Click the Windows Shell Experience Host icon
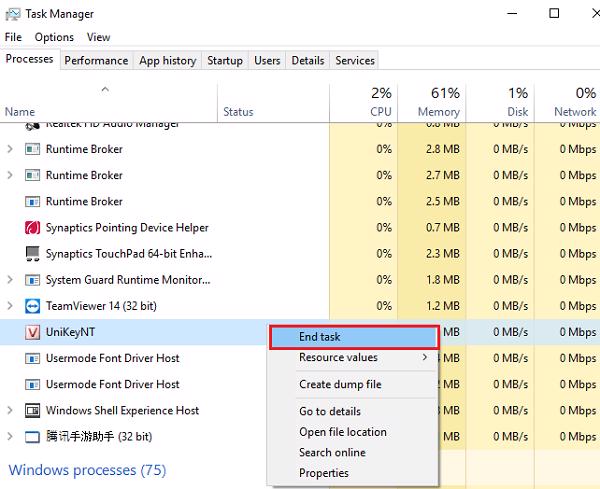The image size is (600, 489). (31, 410)
